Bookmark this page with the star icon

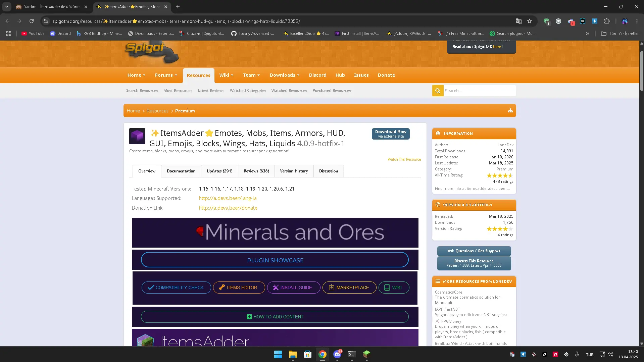[530, 21]
